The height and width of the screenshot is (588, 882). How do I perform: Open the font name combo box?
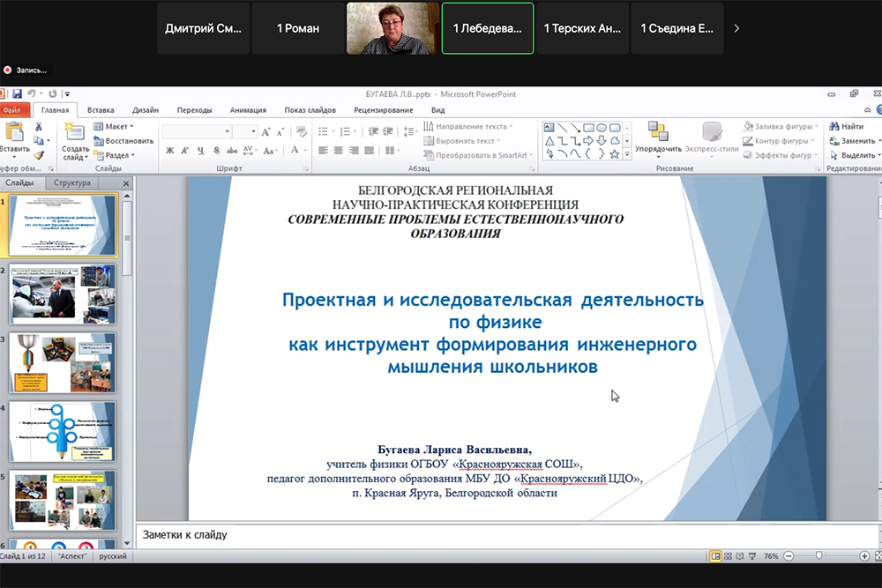[x=196, y=130]
